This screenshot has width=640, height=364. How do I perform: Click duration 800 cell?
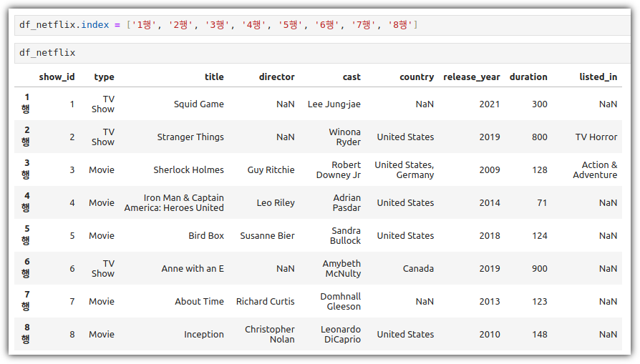click(540, 137)
